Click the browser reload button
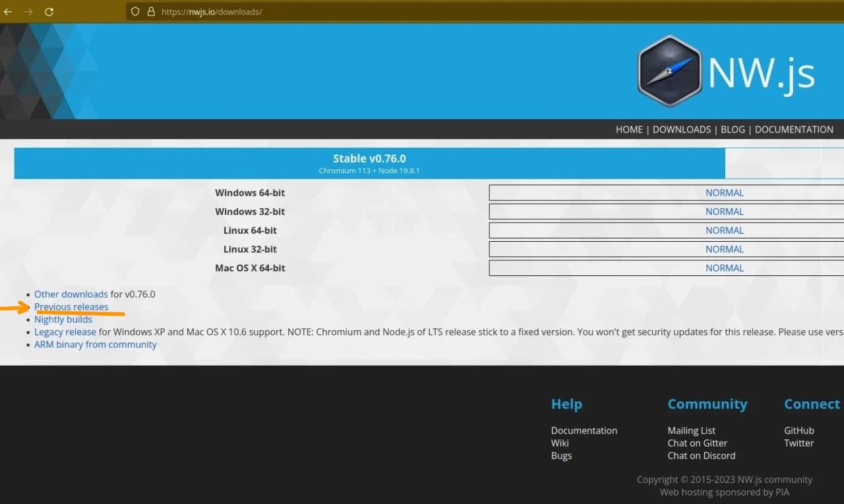 (49, 12)
